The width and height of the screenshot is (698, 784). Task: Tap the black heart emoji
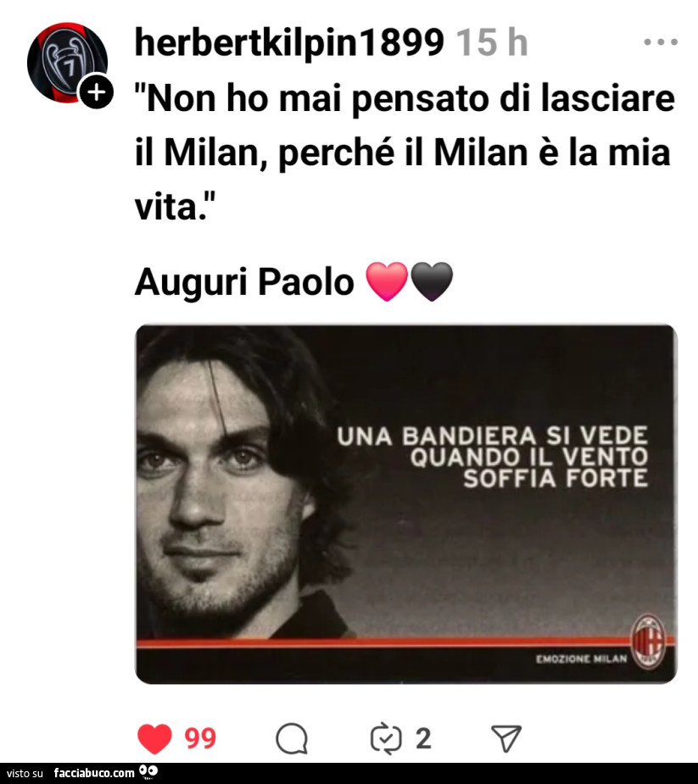432,281
